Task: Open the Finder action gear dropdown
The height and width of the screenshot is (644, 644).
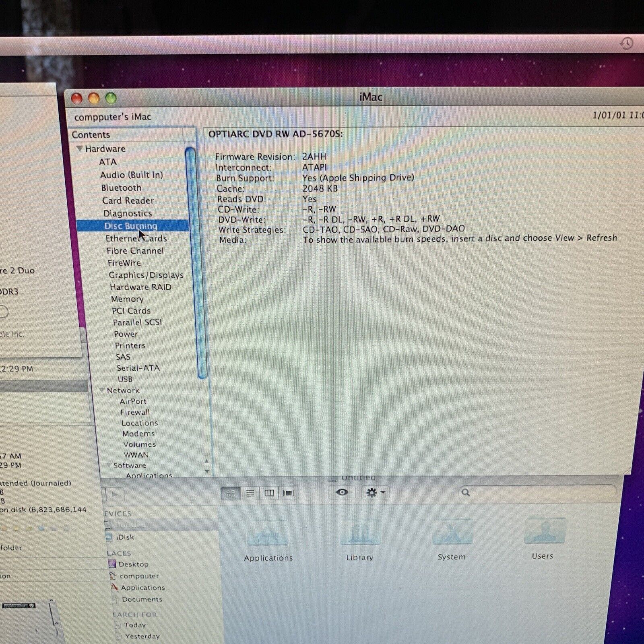Action: pyautogui.click(x=375, y=492)
